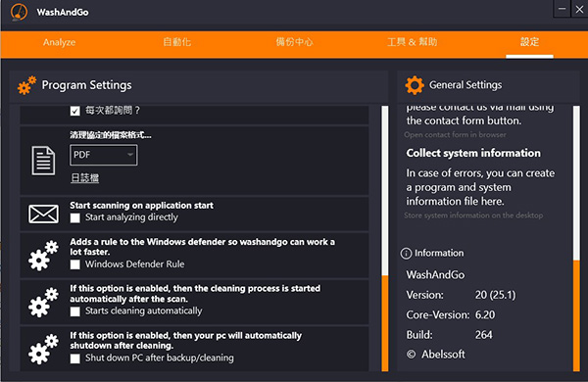
Task: Switch to the Analyze tab
Action: (x=59, y=42)
